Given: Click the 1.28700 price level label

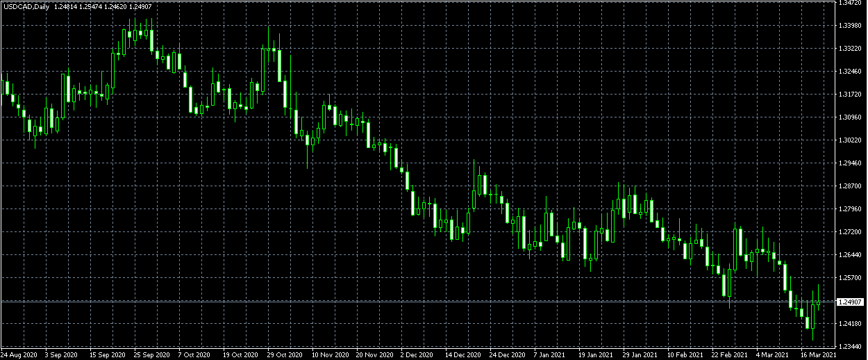Looking at the screenshot, I should 851,186.
